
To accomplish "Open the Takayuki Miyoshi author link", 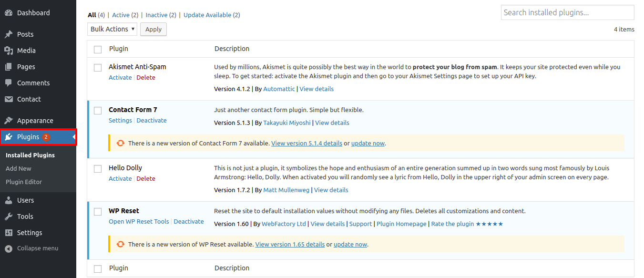I will [x=287, y=123].
